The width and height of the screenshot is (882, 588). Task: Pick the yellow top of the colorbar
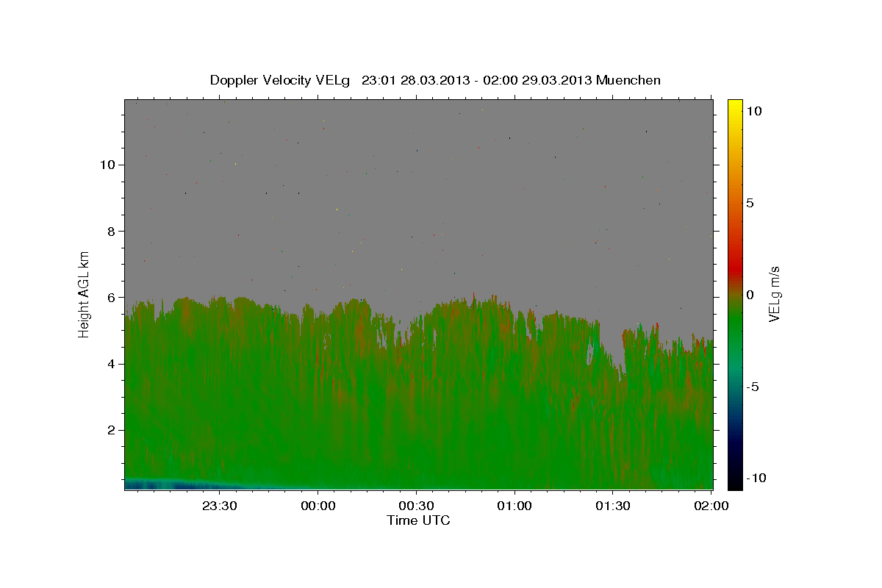point(735,107)
